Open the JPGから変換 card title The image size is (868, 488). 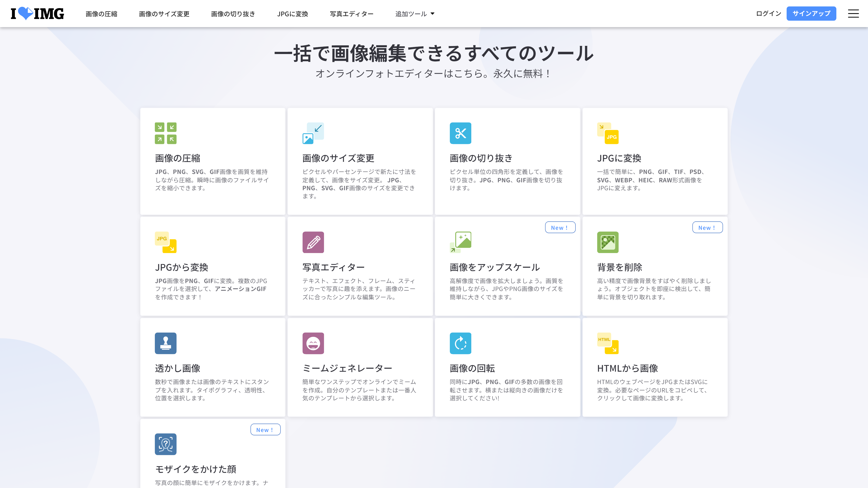coord(181,267)
